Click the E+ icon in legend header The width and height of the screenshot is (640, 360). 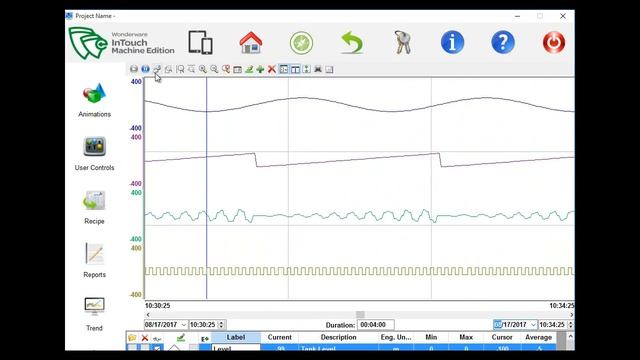(205, 338)
